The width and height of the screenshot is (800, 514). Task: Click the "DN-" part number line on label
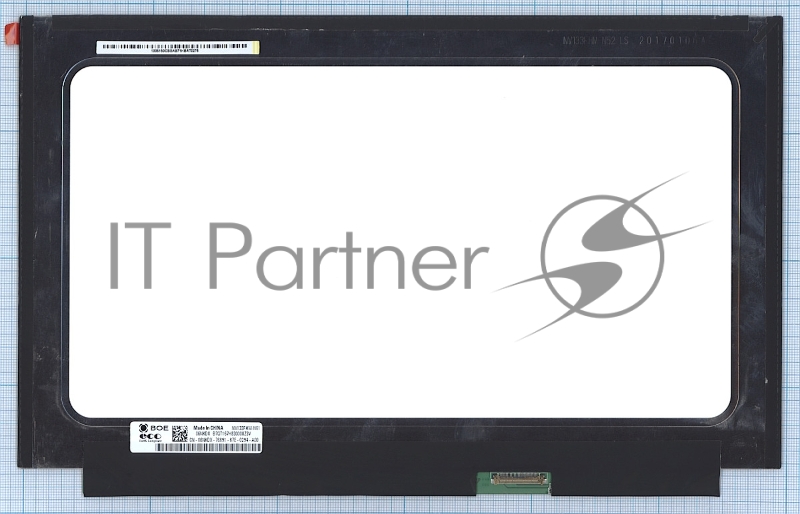(x=224, y=439)
